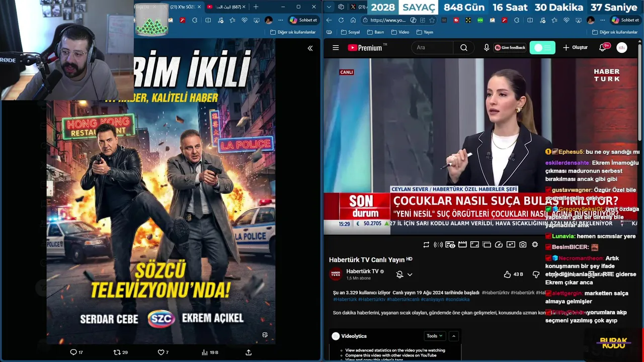Open enhancer settings gear under video
The height and width of the screenshot is (362, 644).
pyautogui.click(x=535, y=245)
